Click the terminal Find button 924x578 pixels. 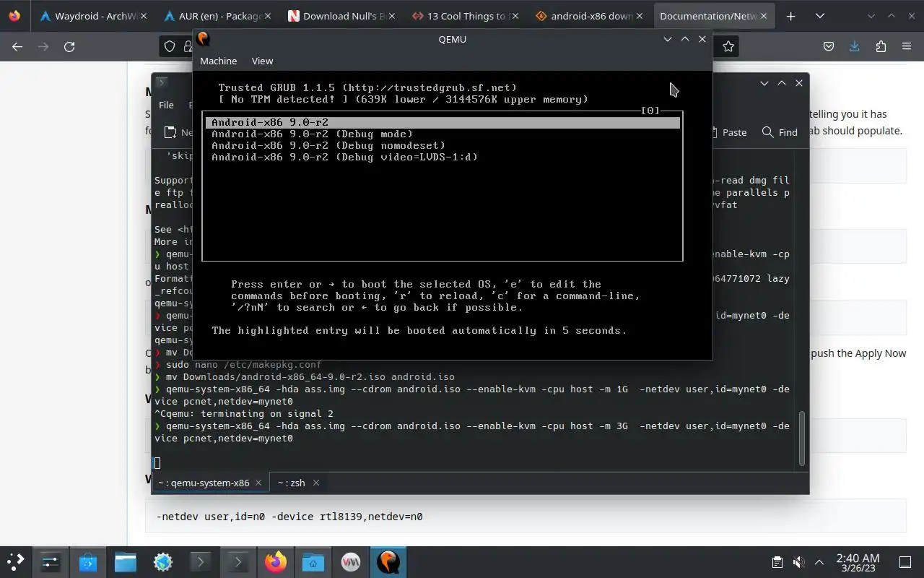click(780, 132)
